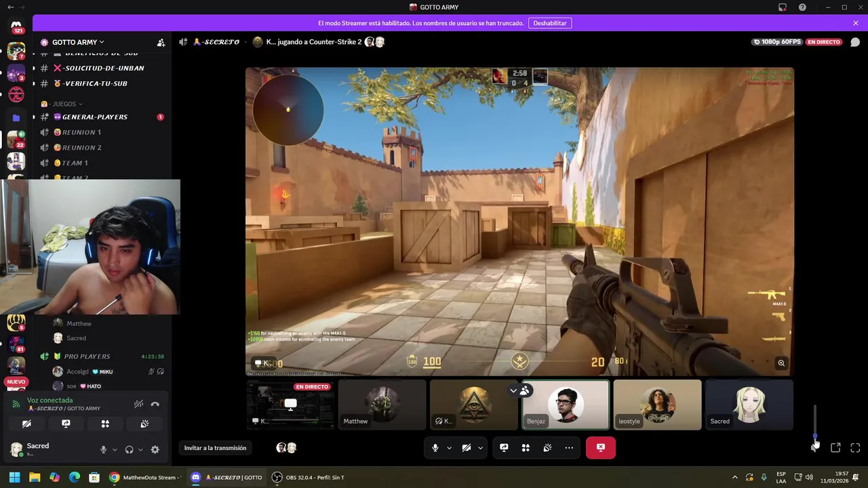
Task: Click Deshabilitar in the Streamer mode banner
Action: point(550,23)
